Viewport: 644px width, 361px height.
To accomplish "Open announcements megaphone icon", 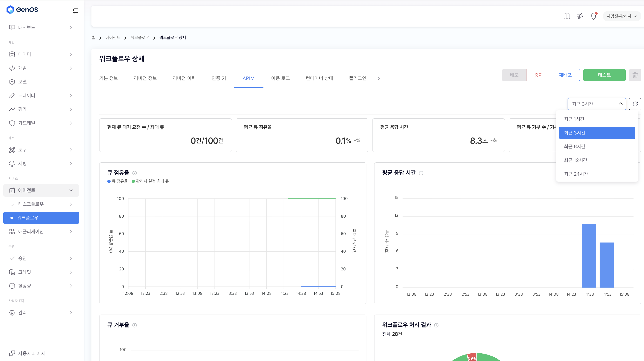I will tap(580, 16).
